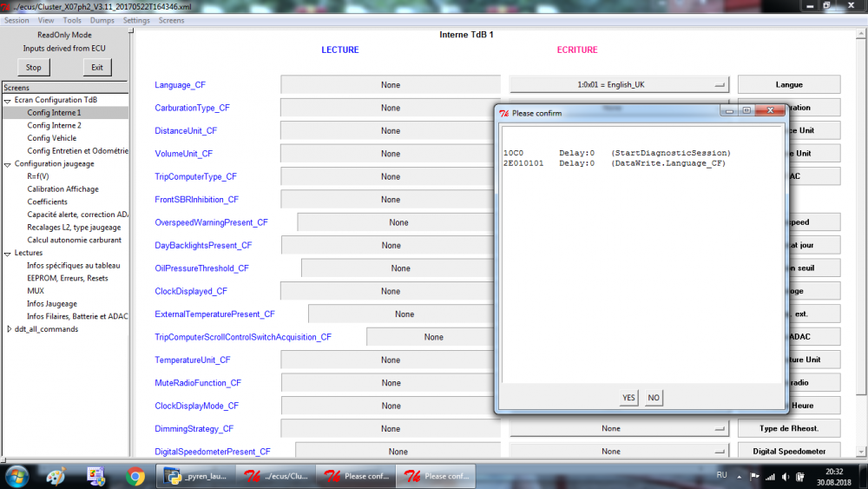Select EEPROM, Erreurs, Resets
The width and height of the screenshot is (868, 489).
pyautogui.click(x=68, y=278)
